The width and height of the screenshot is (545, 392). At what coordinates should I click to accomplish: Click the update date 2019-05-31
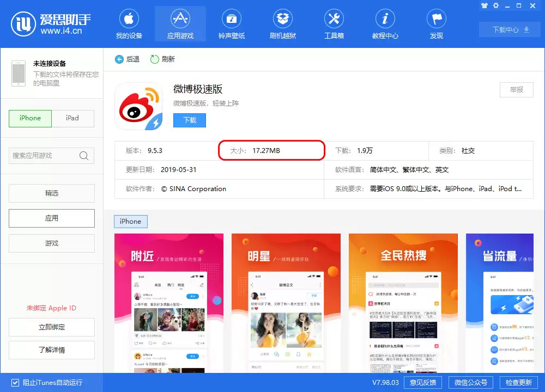[179, 170]
